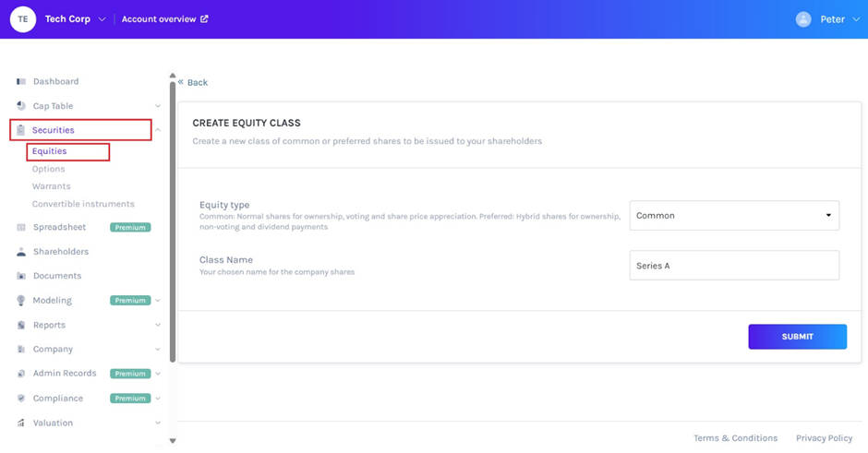This screenshot has width=868, height=453.
Task: Open Account overview external link icon
Action: [x=205, y=19]
